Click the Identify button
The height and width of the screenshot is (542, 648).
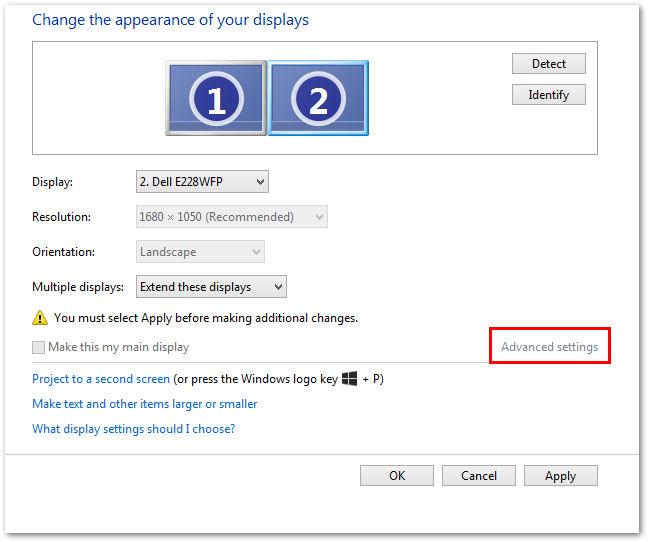(549, 95)
